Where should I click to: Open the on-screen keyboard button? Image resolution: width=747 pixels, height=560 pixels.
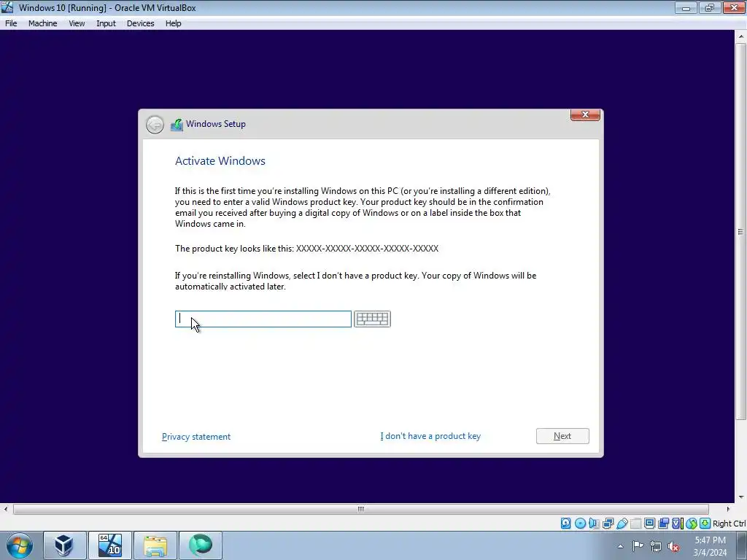click(372, 319)
